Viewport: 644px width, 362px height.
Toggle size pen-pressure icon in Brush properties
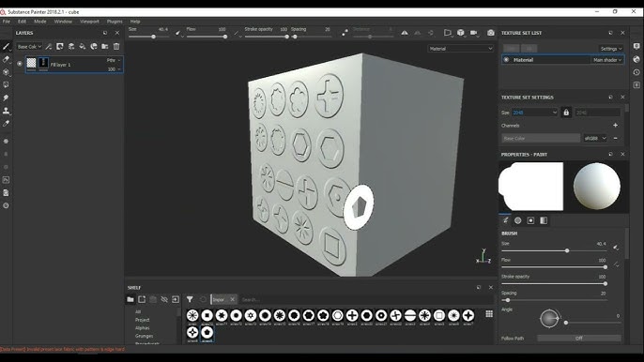tap(616, 247)
